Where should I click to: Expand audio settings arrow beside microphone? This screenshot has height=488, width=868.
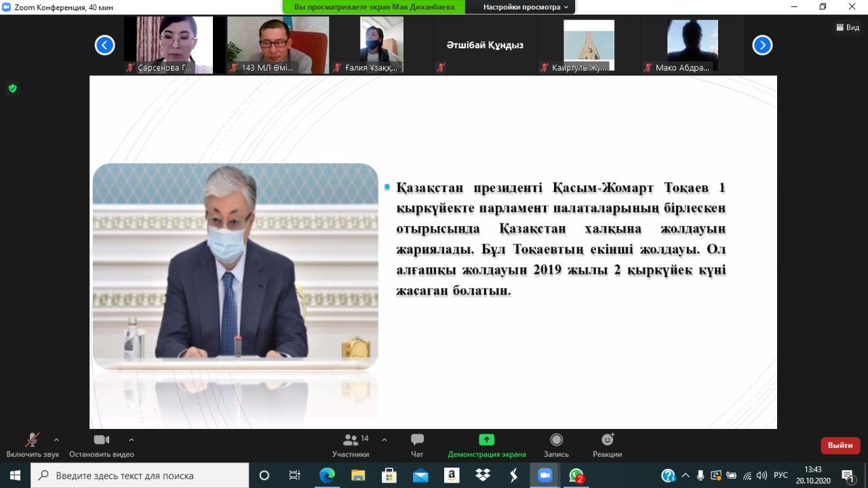56,440
